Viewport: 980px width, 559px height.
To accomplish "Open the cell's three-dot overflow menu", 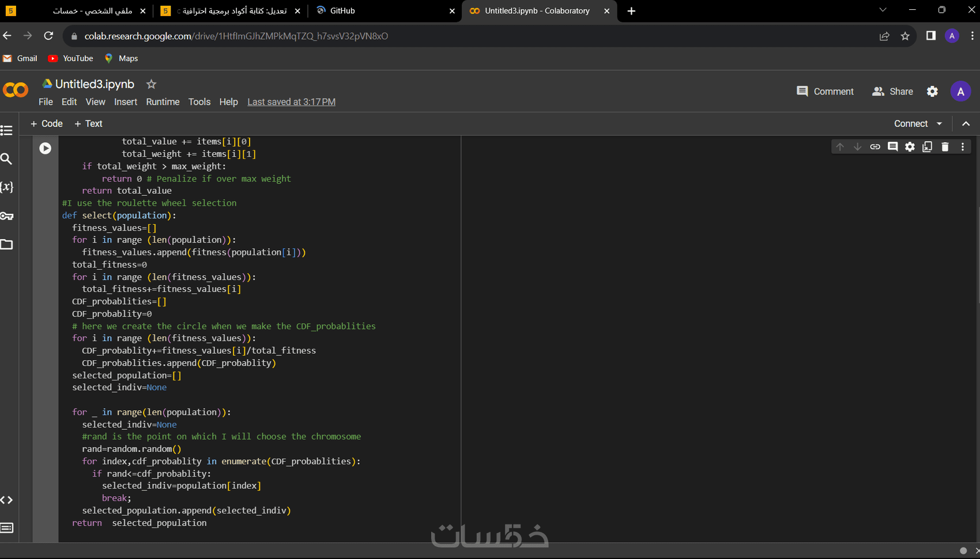I will [962, 147].
